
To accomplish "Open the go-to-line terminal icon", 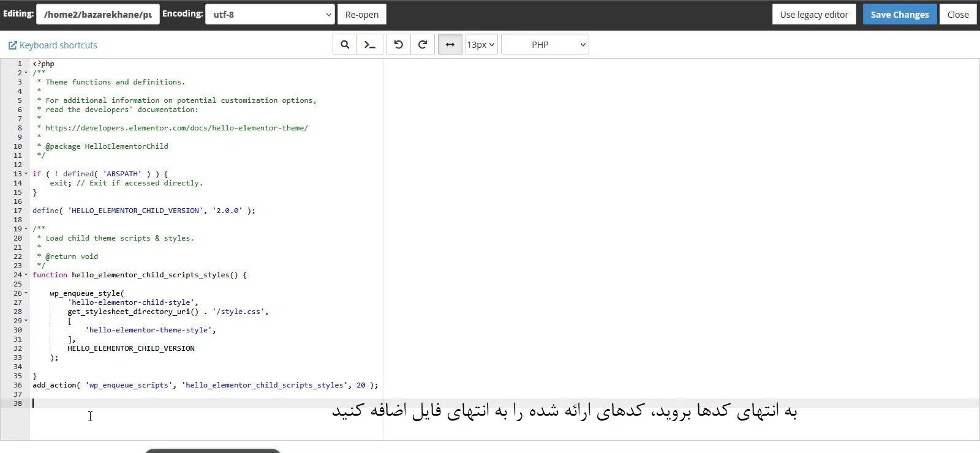I will [370, 44].
